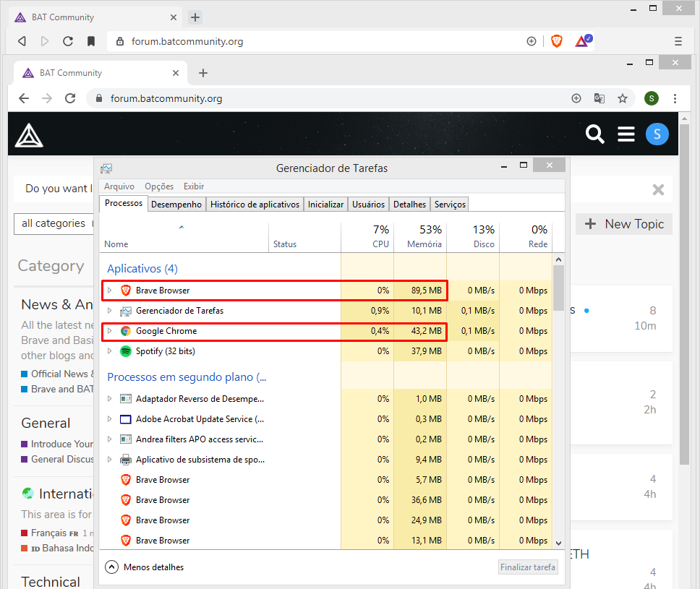The width and height of the screenshot is (700, 589).
Task: Click the Brave Shields lion icon
Action: (556, 41)
